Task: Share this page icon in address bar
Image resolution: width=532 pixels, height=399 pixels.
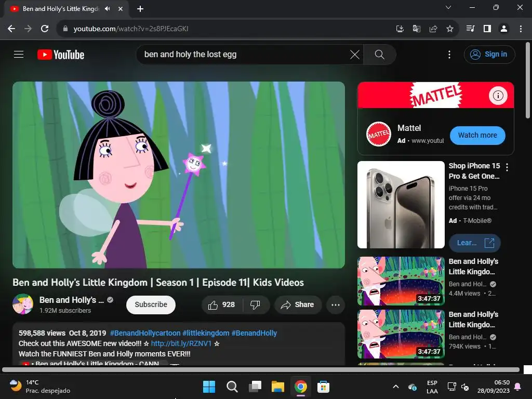Action: pos(433,29)
